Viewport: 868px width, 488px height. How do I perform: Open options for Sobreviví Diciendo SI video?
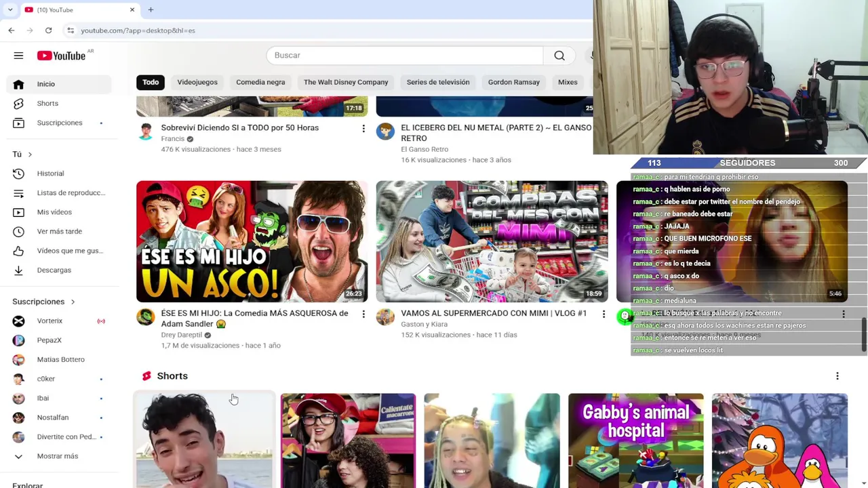pos(363,128)
